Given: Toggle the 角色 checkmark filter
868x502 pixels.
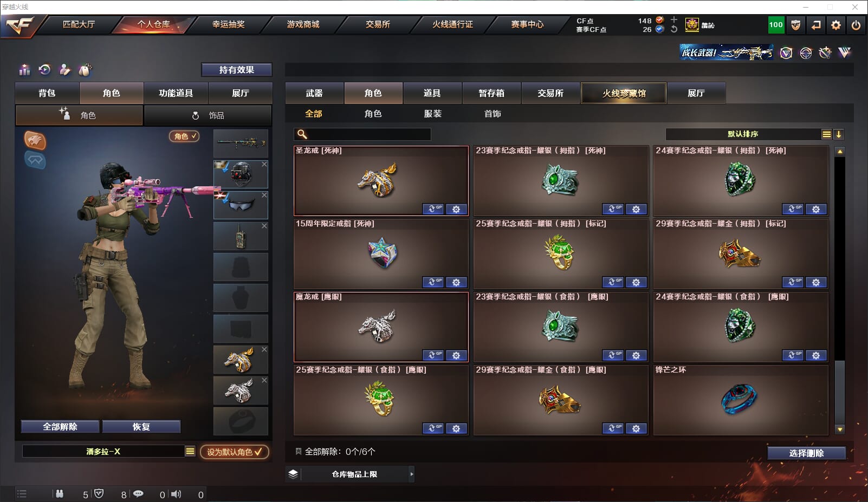Looking at the screenshot, I should pos(184,136).
